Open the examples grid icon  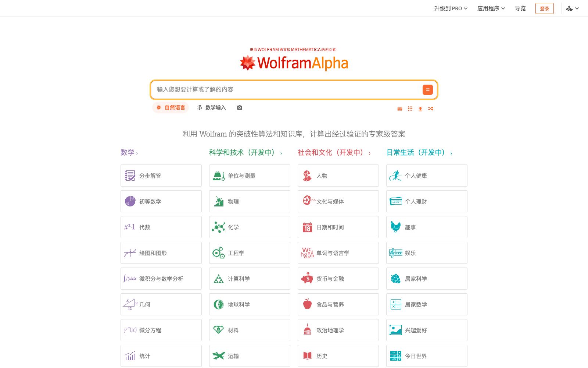pos(410,109)
